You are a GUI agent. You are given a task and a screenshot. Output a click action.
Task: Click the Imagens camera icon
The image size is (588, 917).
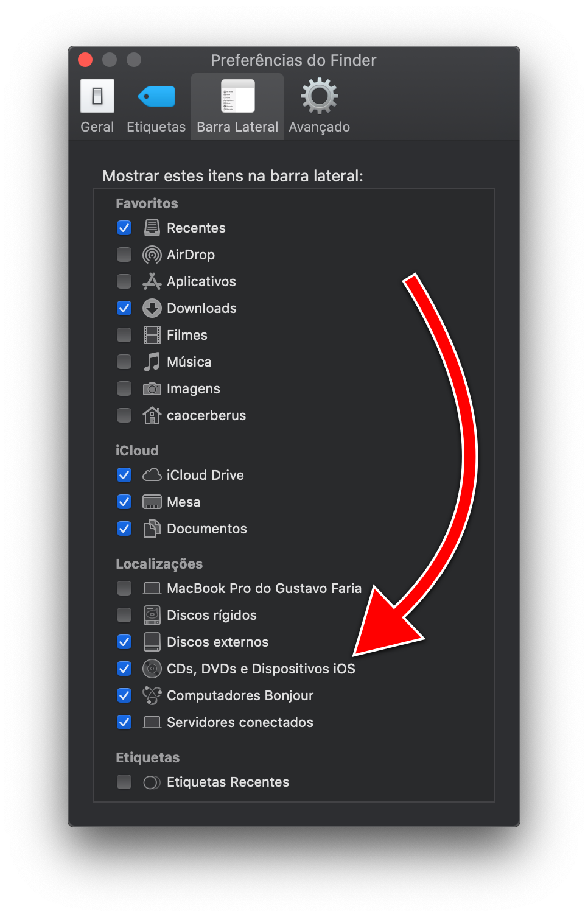coord(152,388)
